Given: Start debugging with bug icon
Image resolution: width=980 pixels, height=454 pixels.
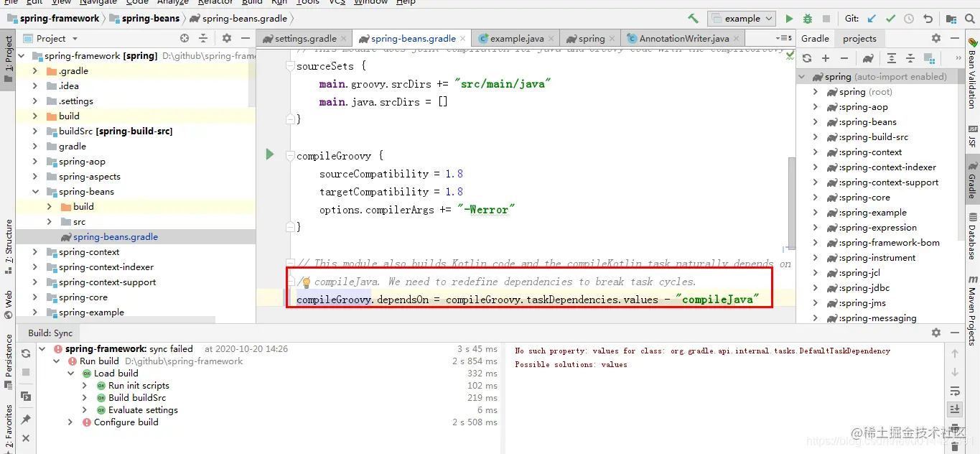Looking at the screenshot, I should 808,19.
